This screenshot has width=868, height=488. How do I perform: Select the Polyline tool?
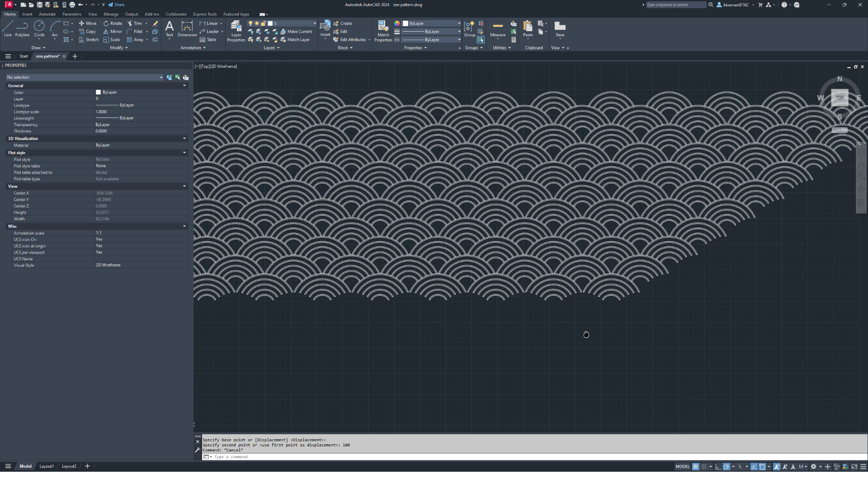click(22, 28)
